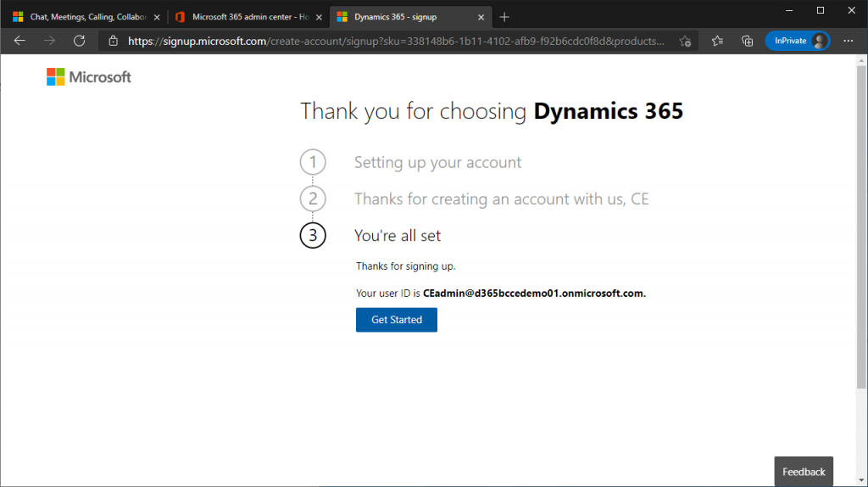868x487 pixels.
Task: Click step 1 circle Setting up account
Action: 313,162
